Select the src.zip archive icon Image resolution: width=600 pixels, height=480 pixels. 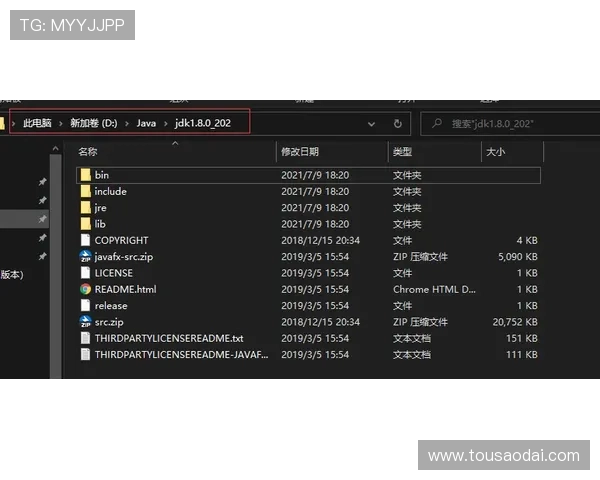coord(86,322)
